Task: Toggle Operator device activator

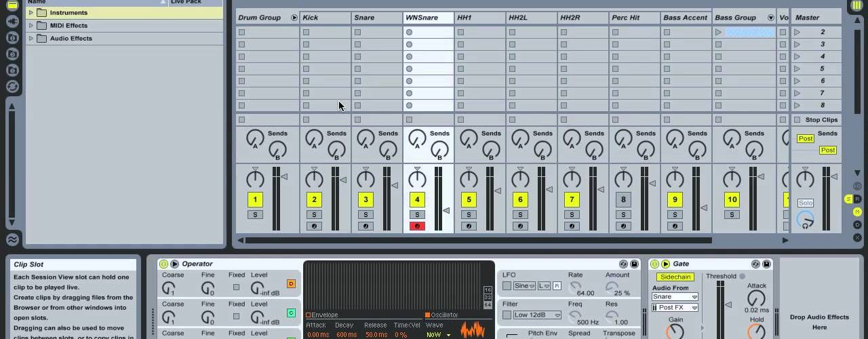Action: (x=163, y=264)
